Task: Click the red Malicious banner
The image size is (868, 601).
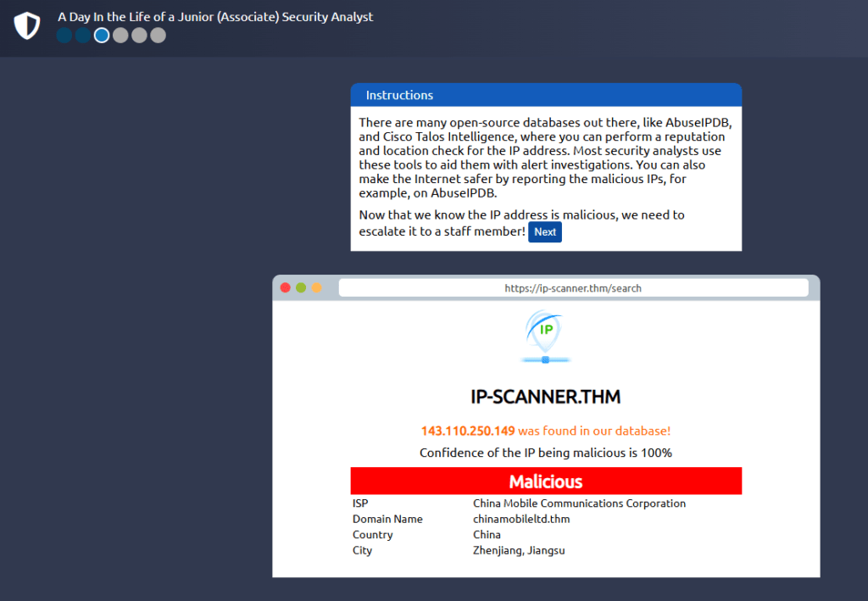Action: pyautogui.click(x=546, y=481)
